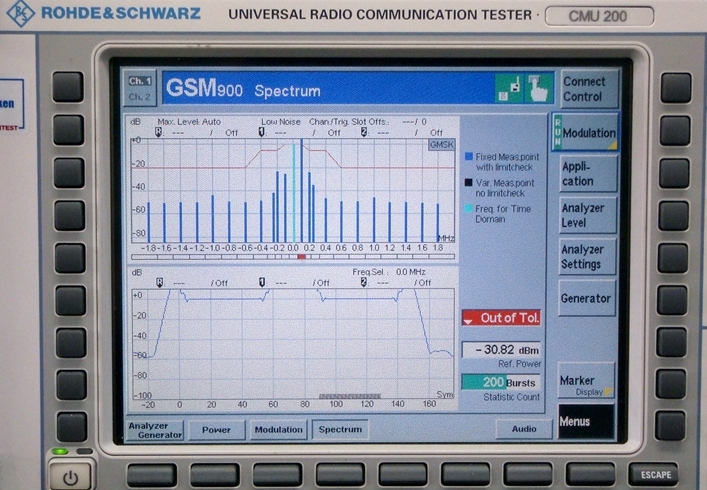Click the 200 Bursts statistic count bar
707x490 pixels.
click(x=500, y=383)
